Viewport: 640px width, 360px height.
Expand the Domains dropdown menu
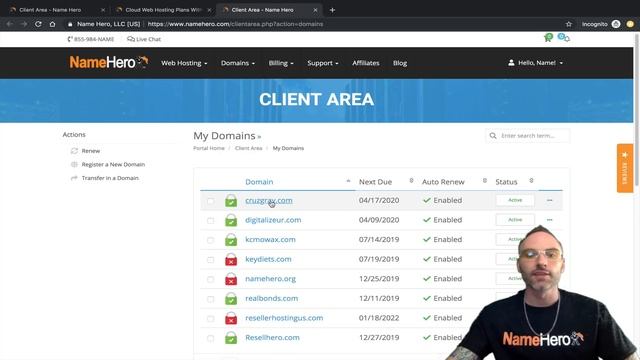(238, 63)
